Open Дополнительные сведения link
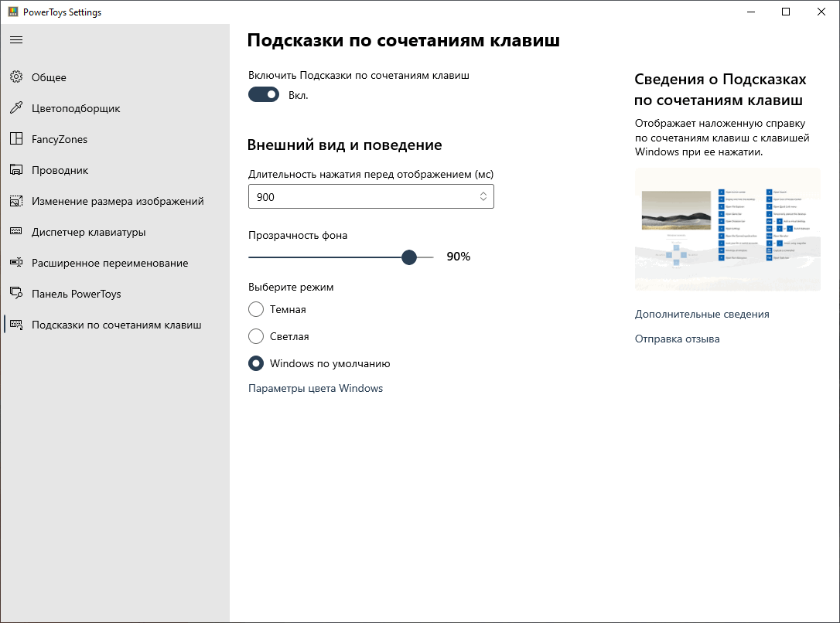 click(702, 314)
